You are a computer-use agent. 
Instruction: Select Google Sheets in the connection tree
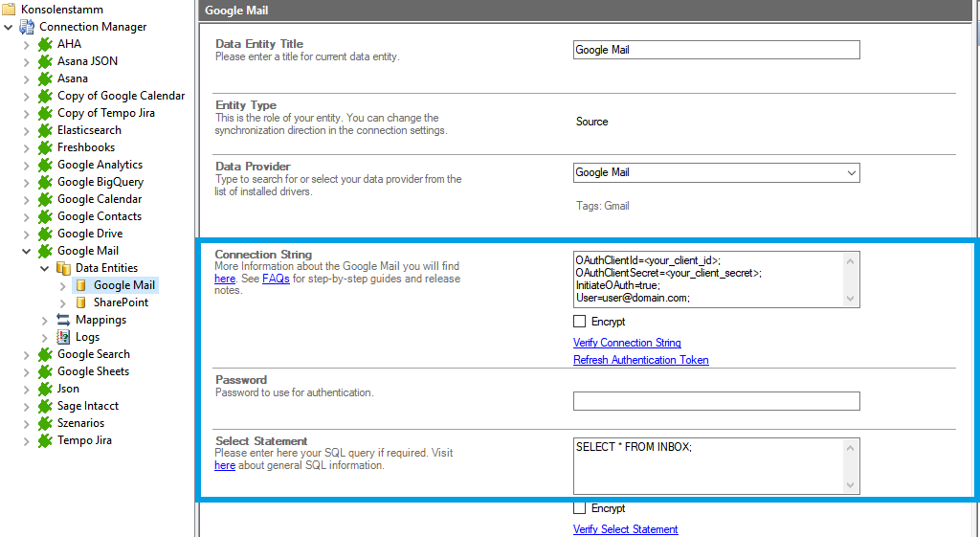point(93,371)
